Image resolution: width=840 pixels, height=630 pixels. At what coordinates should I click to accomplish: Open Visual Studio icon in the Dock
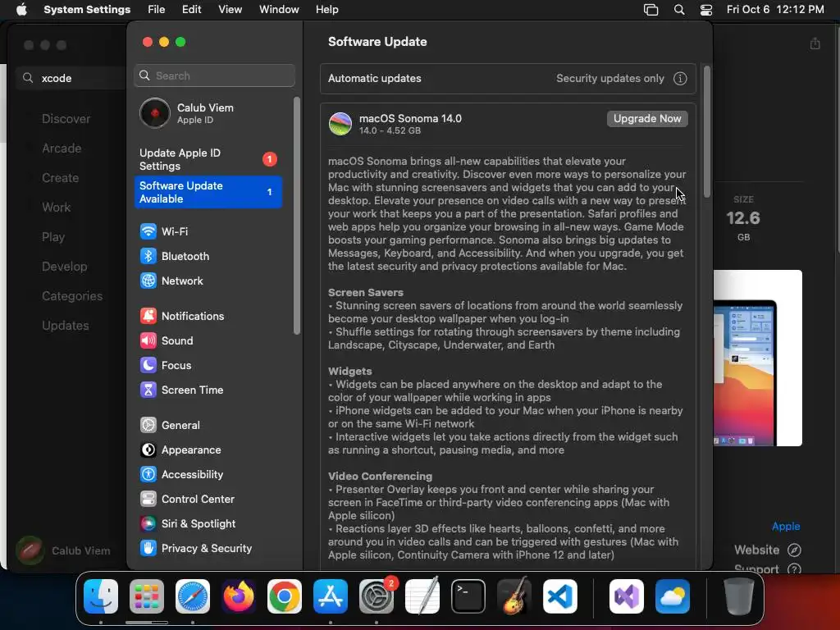coord(627,596)
